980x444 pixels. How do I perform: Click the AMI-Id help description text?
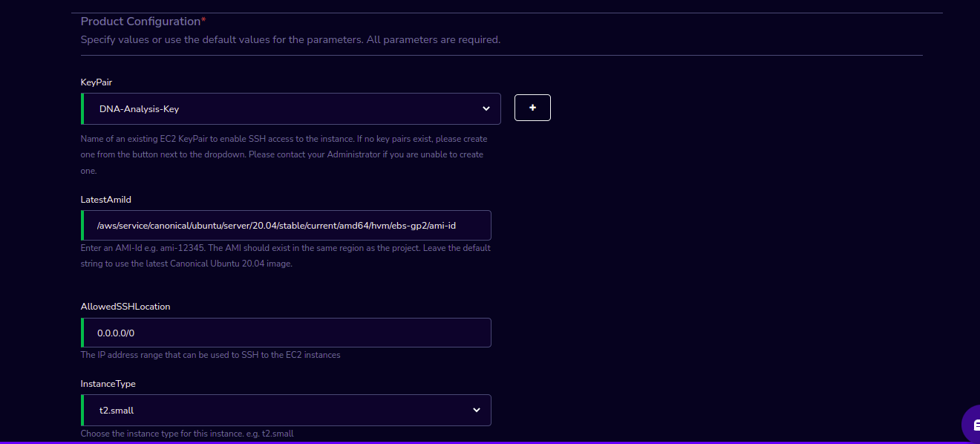286,255
